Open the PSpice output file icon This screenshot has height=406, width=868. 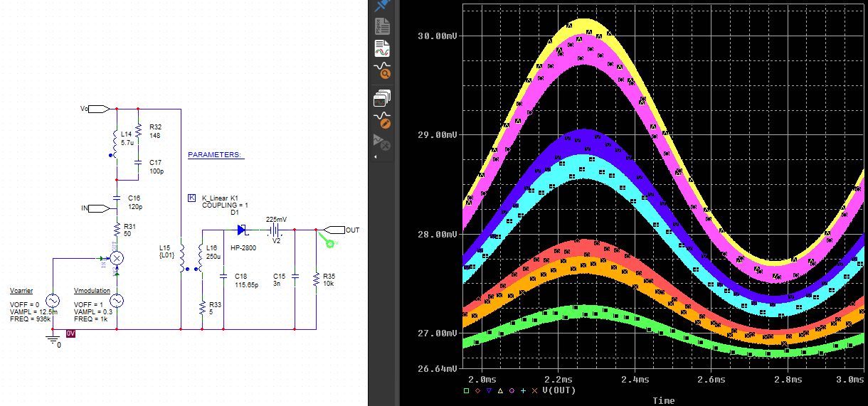383,27
